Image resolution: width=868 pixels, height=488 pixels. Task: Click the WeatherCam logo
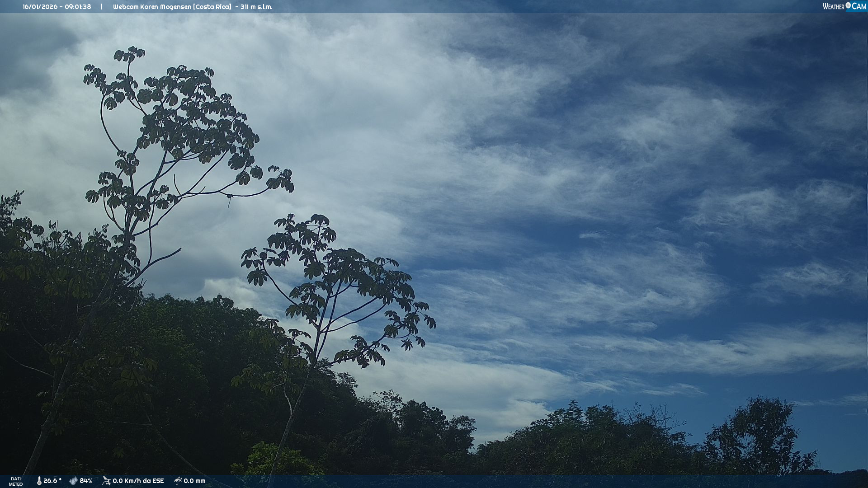(844, 6)
